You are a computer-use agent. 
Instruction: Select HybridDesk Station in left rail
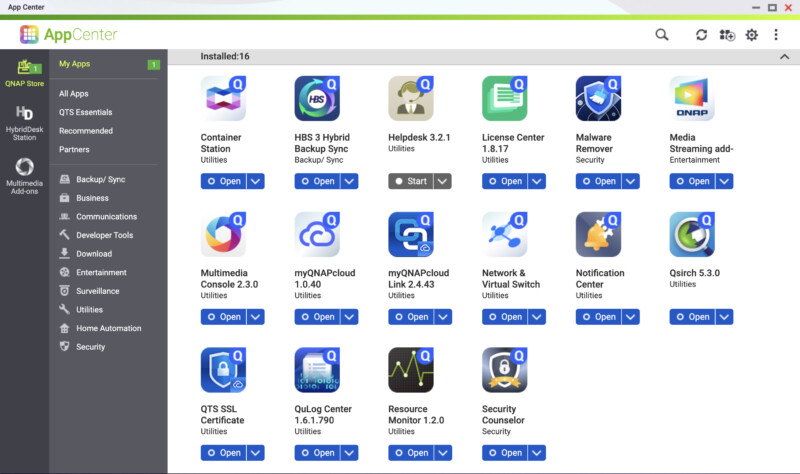24,123
